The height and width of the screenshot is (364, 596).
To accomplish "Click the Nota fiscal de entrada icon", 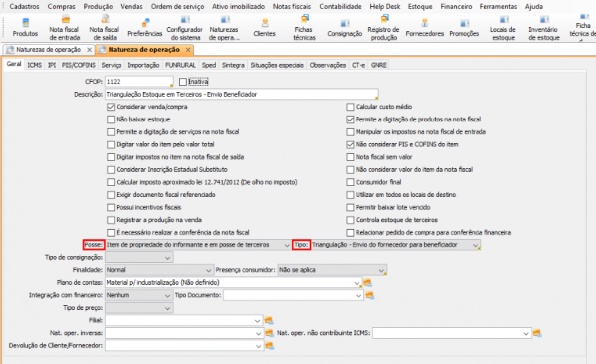I will tap(64, 28).
